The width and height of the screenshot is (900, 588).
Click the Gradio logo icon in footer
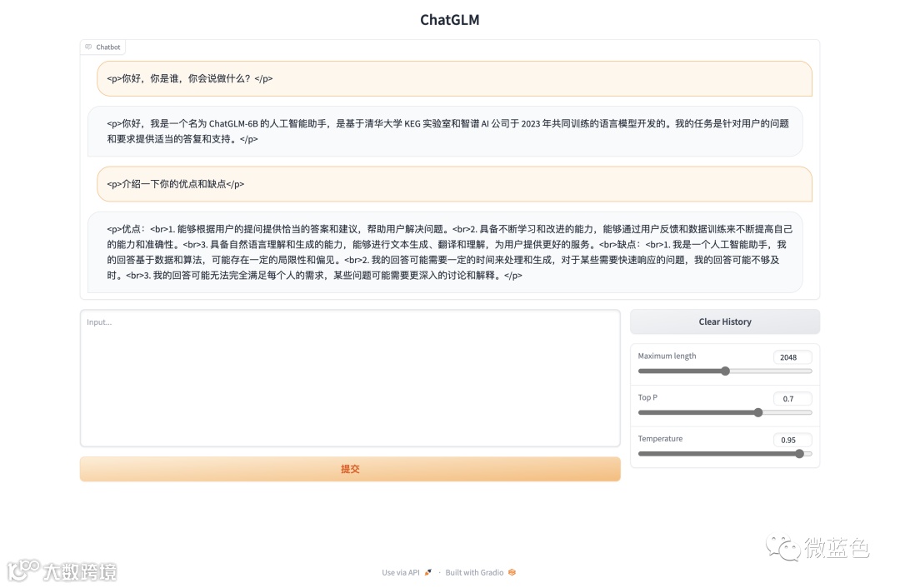pos(512,572)
